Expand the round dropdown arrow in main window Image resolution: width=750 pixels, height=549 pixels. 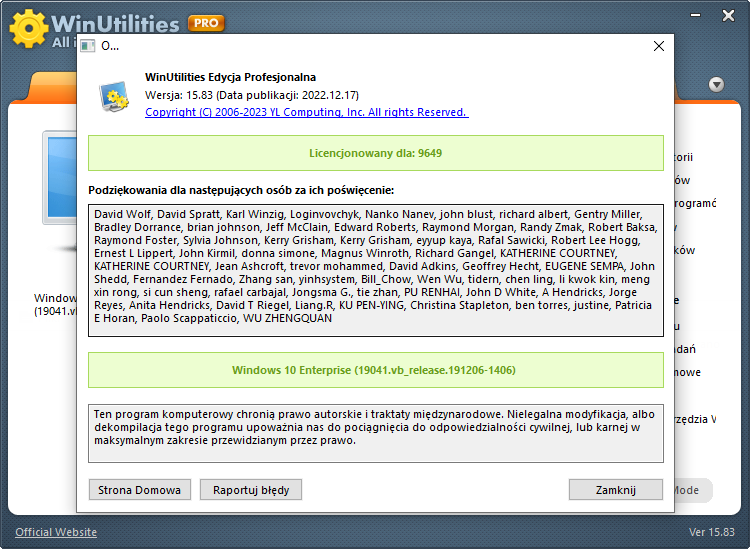(x=716, y=85)
